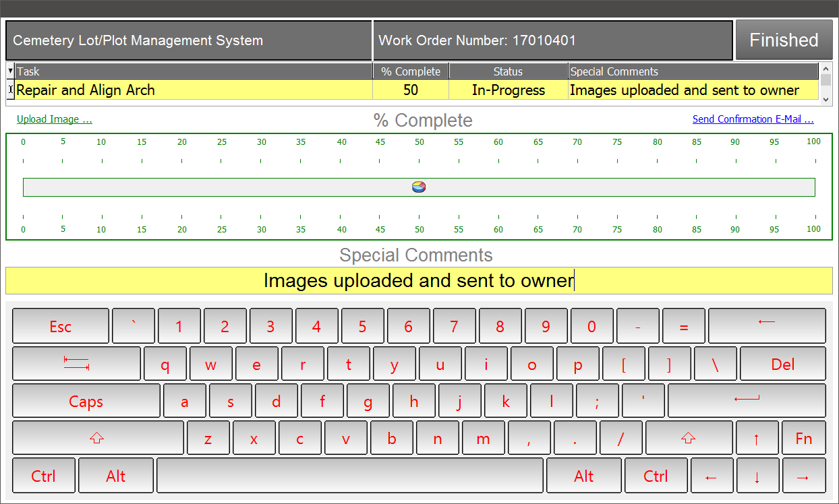Toggle the Caps lock key
The height and width of the screenshot is (504, 839).
86,402
